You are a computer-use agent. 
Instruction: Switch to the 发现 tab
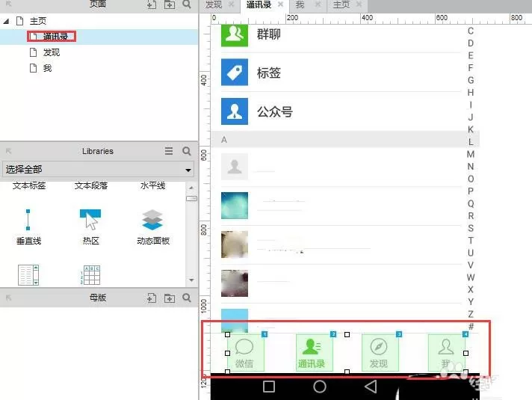click(x=214, y=4)
